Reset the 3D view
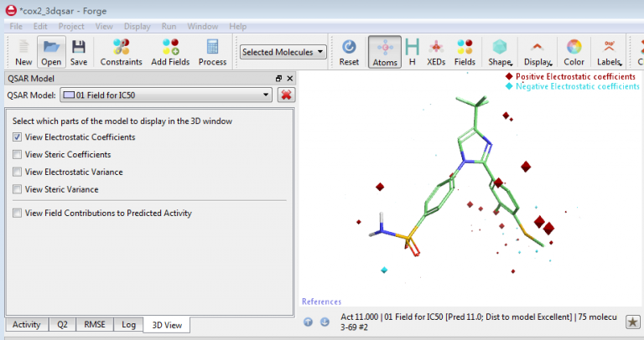 coord(349,52)
